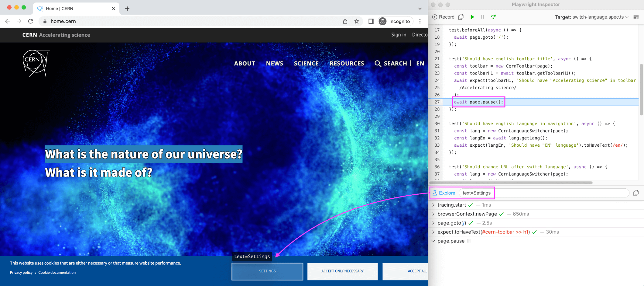Collapse the page.pause log entry
Image resolution: width=644 pixels, height=286 pixels.
(434, 241)
